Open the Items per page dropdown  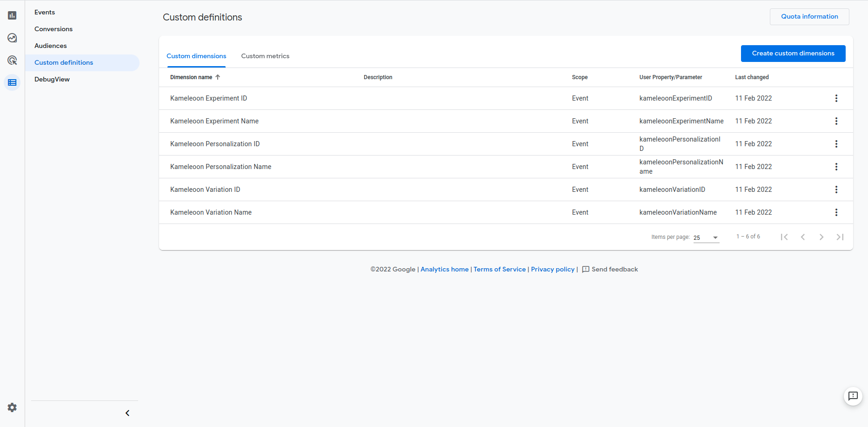706,237
